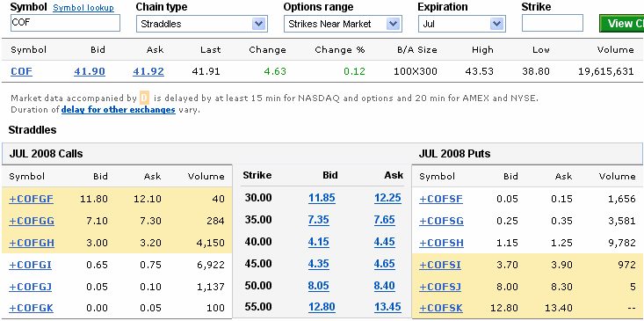644x321 pixels.
Task: Open call option +COFGG
Action: (32, 221)
